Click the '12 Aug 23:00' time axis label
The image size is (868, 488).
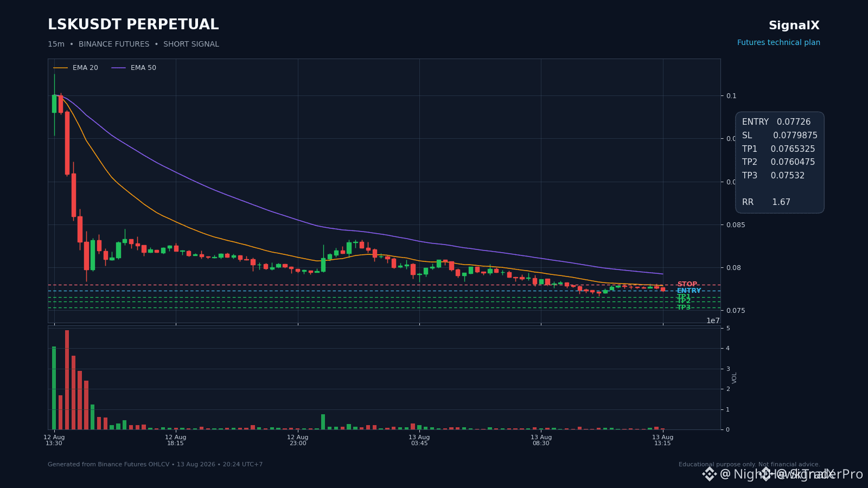[297, 440]
